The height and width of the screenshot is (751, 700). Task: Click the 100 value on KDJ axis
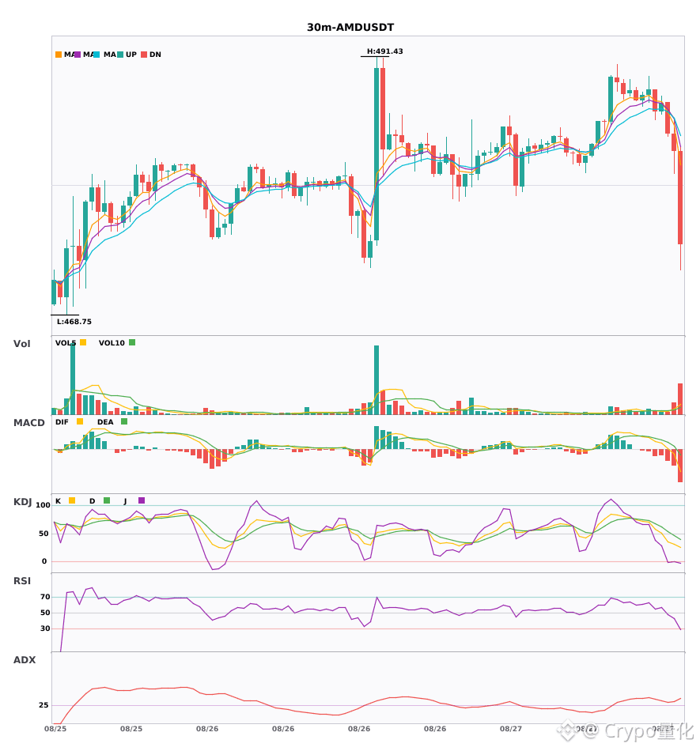pos(44,505)
